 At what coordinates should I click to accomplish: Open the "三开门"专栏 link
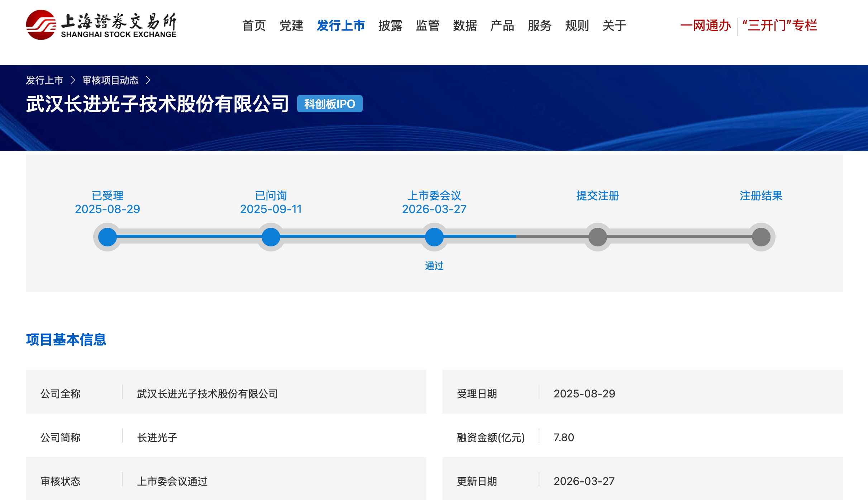click(x=780, y=25)
